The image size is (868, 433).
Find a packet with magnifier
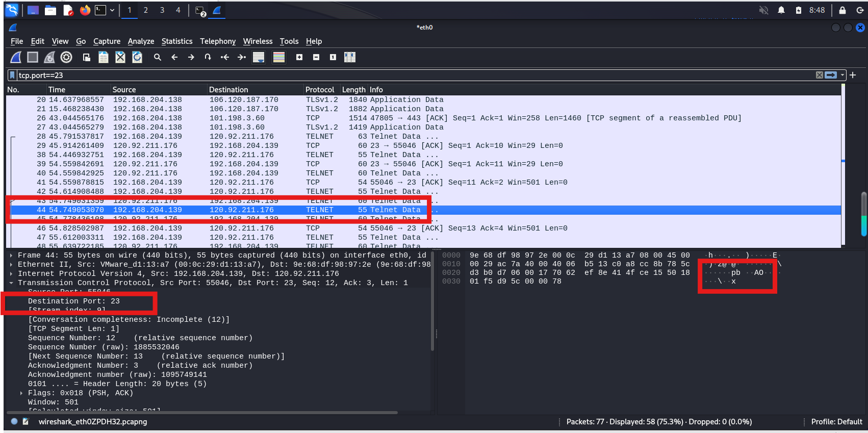coord(158,57)
